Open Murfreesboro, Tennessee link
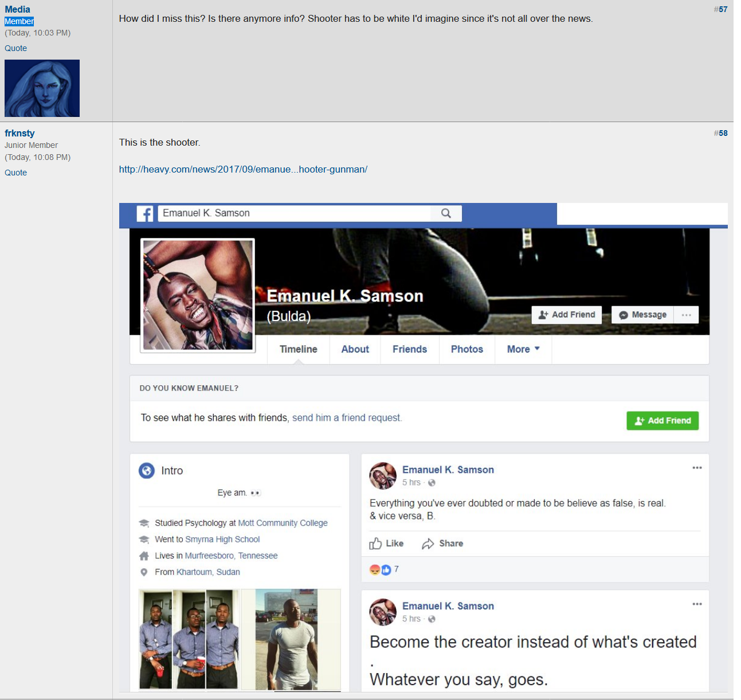The image size is (741, 700). click(x=231, y=556)
